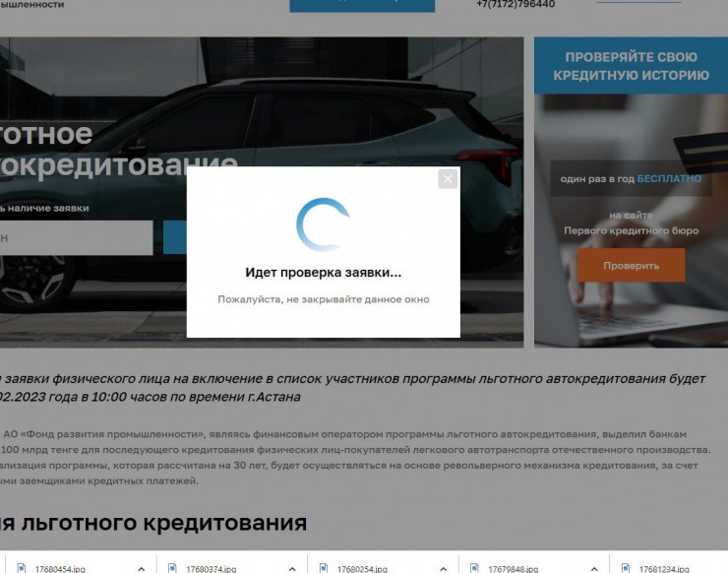The height and width of the screenshot is (573, 728).
Task: Click the ПРОВЕРЯЙТЕ СВОЮ КРЕДИТНУЮ ИСТОРИЮ banner
Action: (631, 66)
